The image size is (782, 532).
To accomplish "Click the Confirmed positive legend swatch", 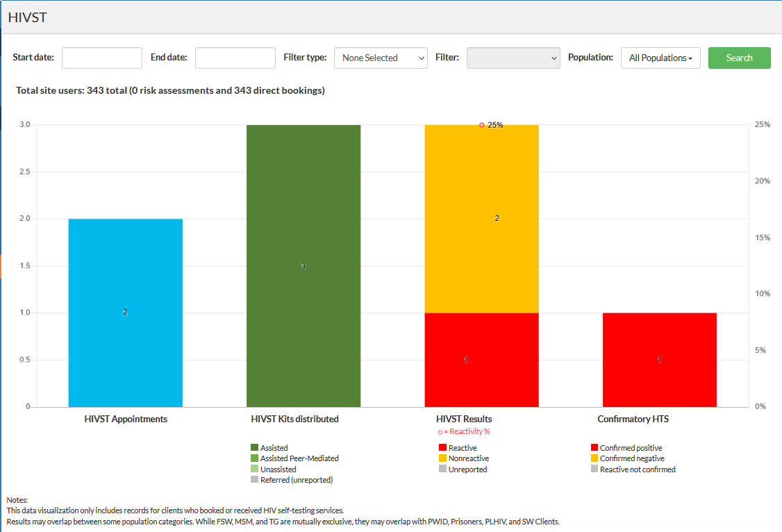I will (594, 448).
